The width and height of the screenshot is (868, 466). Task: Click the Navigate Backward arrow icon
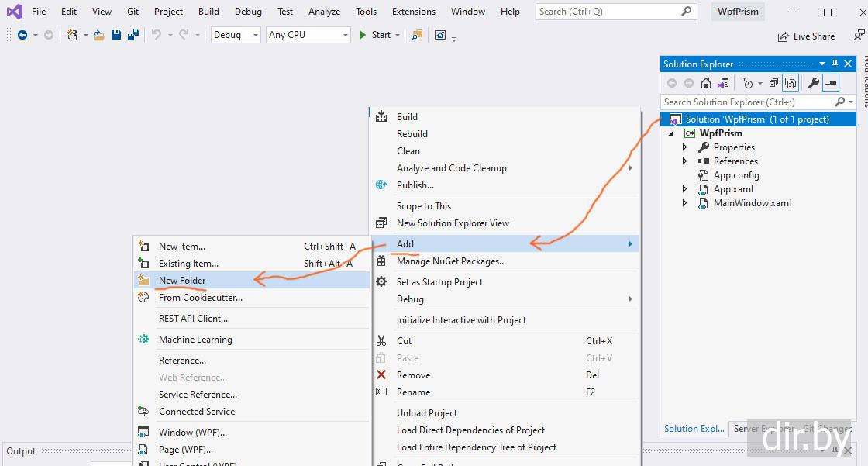[22, 35]
